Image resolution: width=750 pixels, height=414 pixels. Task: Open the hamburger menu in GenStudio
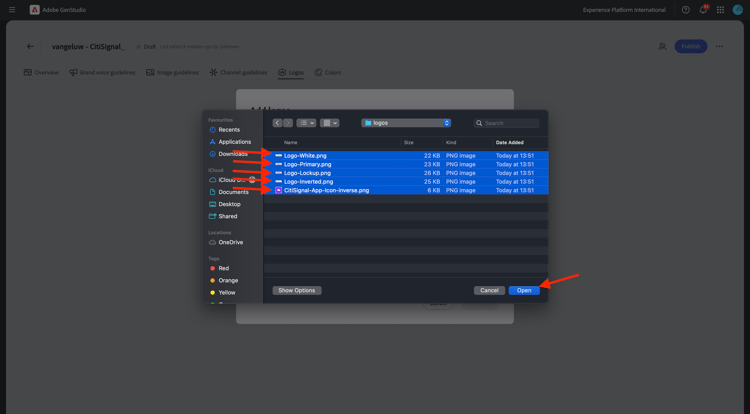(x=12, y=10)
